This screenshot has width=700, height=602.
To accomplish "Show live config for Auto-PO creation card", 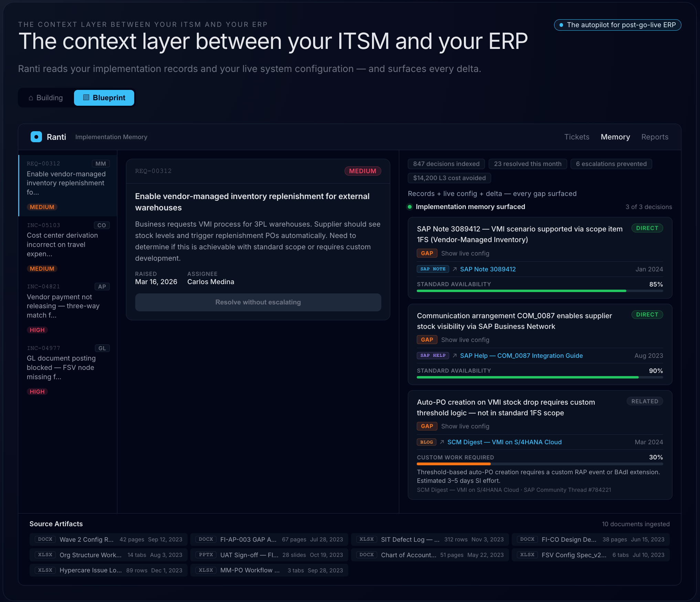I will [x=465, y=426].
